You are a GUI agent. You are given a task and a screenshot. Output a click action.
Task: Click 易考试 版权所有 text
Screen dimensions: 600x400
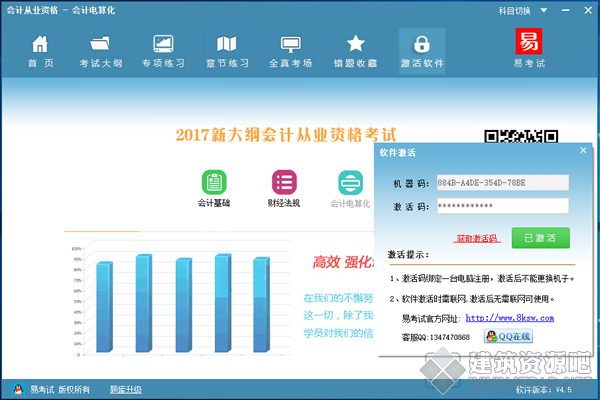60,390
